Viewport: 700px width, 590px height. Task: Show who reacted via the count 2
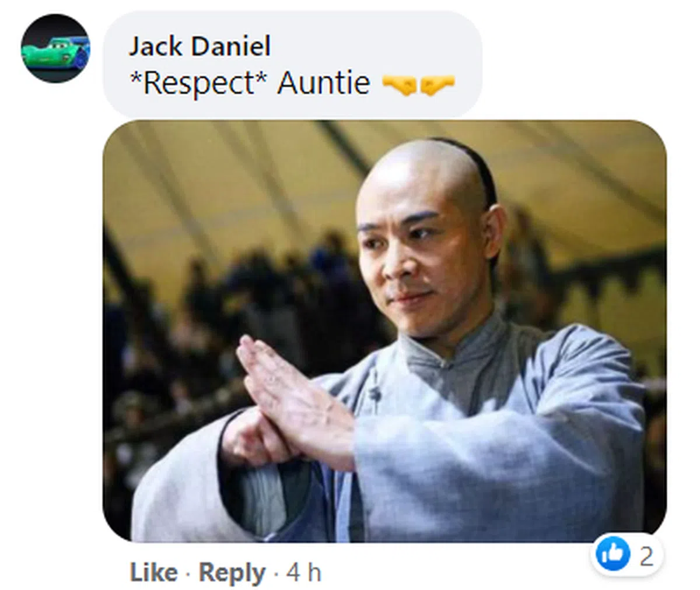tap(646, 557)
